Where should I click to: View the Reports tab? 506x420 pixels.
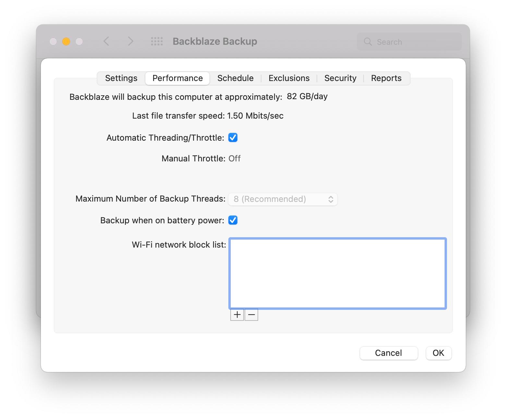point(386,78)
